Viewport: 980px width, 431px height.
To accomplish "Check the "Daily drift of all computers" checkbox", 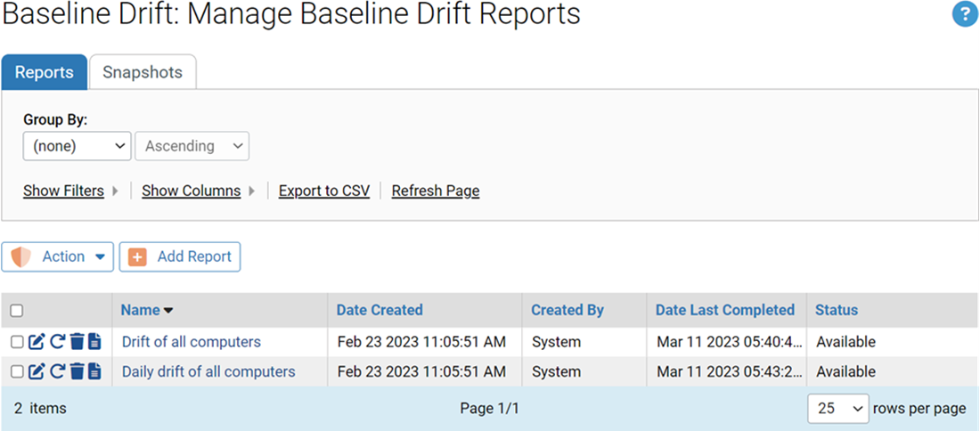I will [x=17, y=371].
